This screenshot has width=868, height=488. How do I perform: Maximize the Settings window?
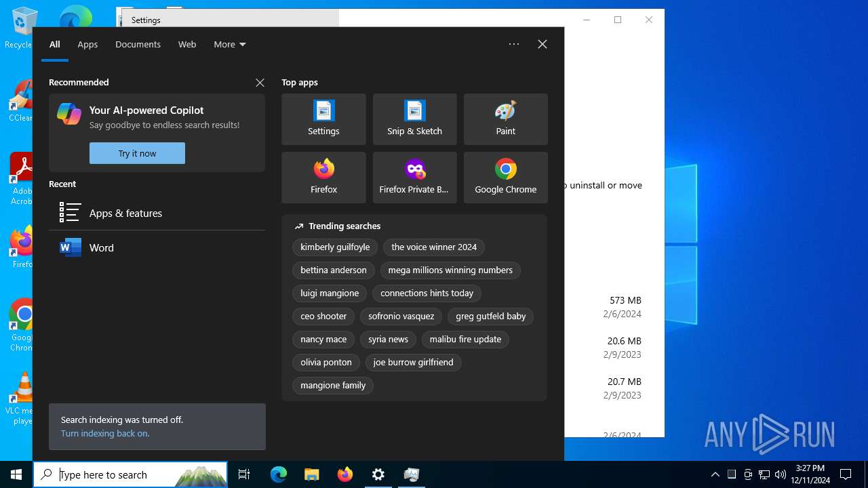coord(618,20)
